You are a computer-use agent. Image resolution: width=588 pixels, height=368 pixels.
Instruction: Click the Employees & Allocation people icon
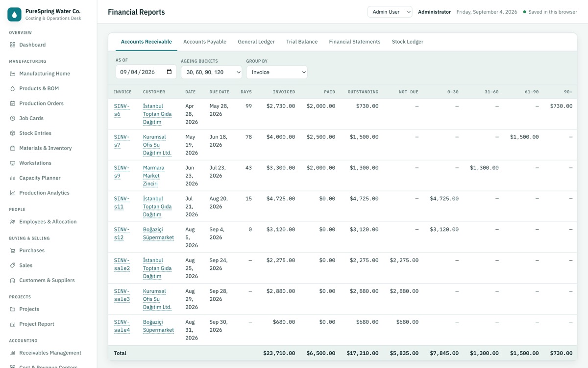click(x=13, y=222)
